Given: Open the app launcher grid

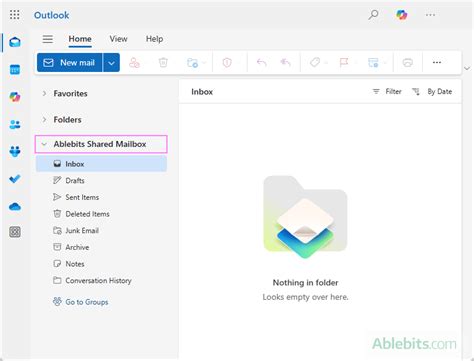Looking at the screenshot, I should (15, 15).
